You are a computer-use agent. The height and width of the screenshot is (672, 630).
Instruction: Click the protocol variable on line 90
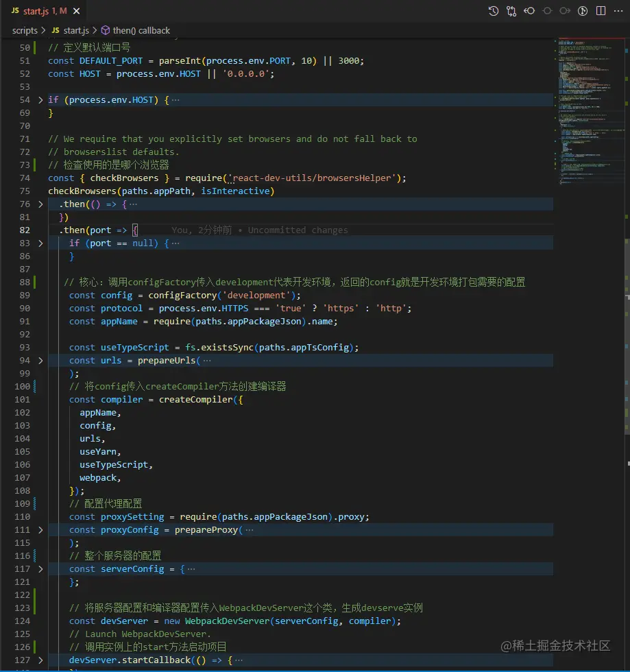click(x=122, y=309)
